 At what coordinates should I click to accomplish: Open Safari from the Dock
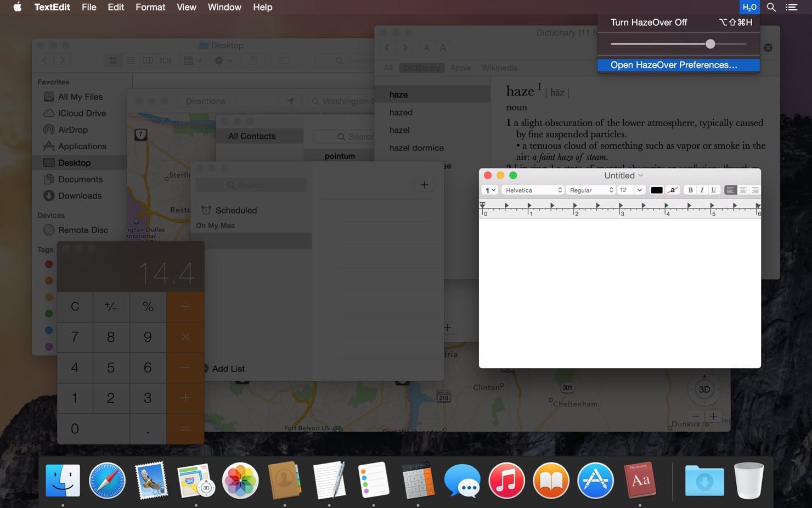pyautogui.click(x=107, y=481)
